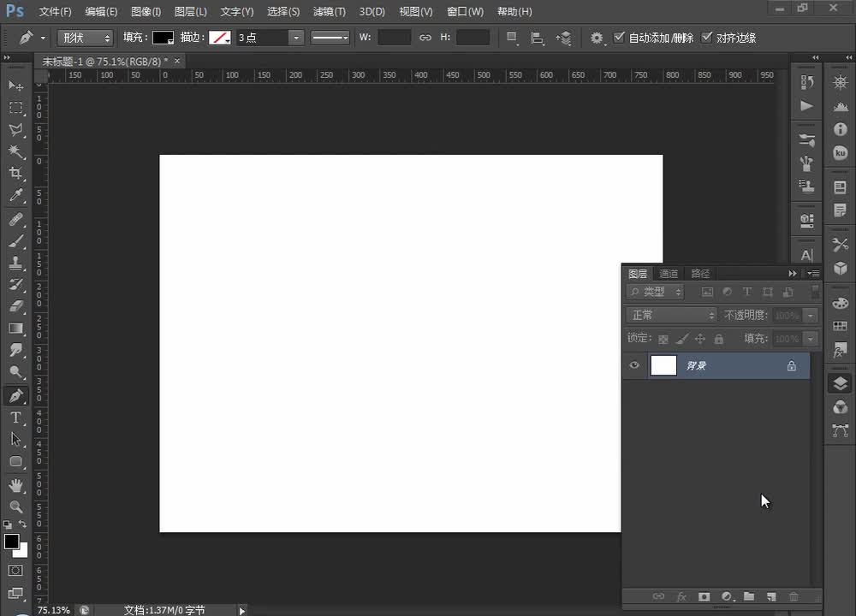Select the Eraser tool
Screen dimensions: 856x616
15,306
